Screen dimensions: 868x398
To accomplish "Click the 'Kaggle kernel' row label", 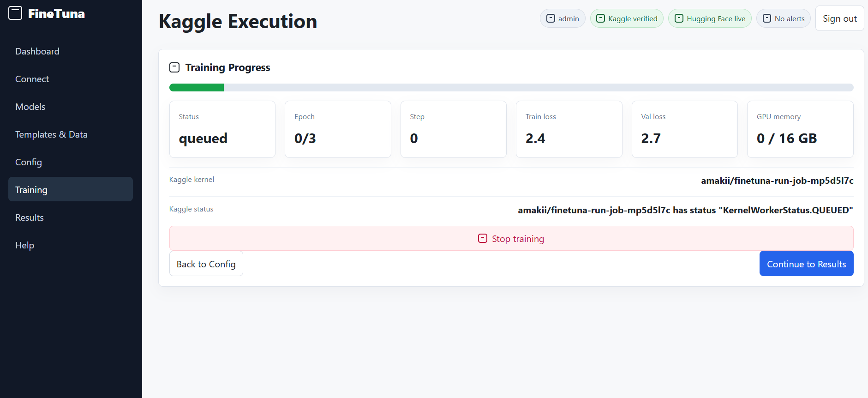I will (x=192, y=180).
